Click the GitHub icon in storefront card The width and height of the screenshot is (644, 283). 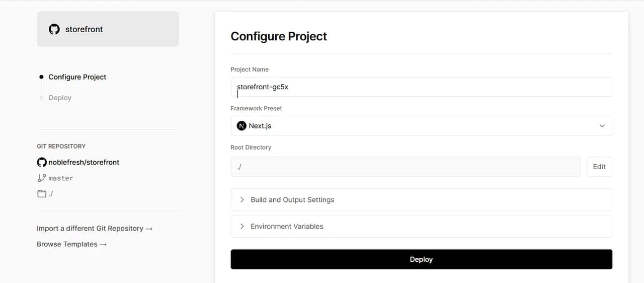pyautogui.click(x=54, y=29)
